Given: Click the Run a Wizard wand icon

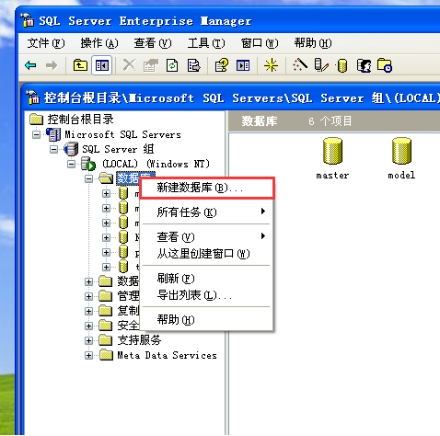Looking at the screenshot, I should click(x=300, y=65).
